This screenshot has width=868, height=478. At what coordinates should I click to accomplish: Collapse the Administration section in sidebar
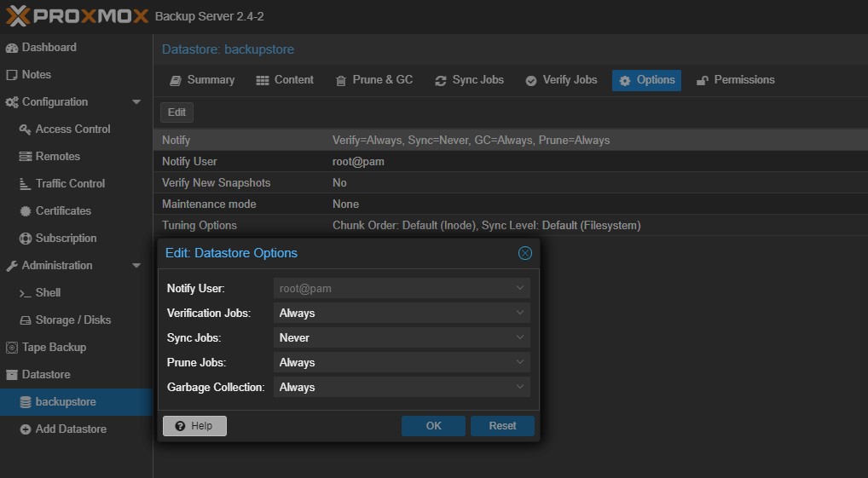(136, 266)
